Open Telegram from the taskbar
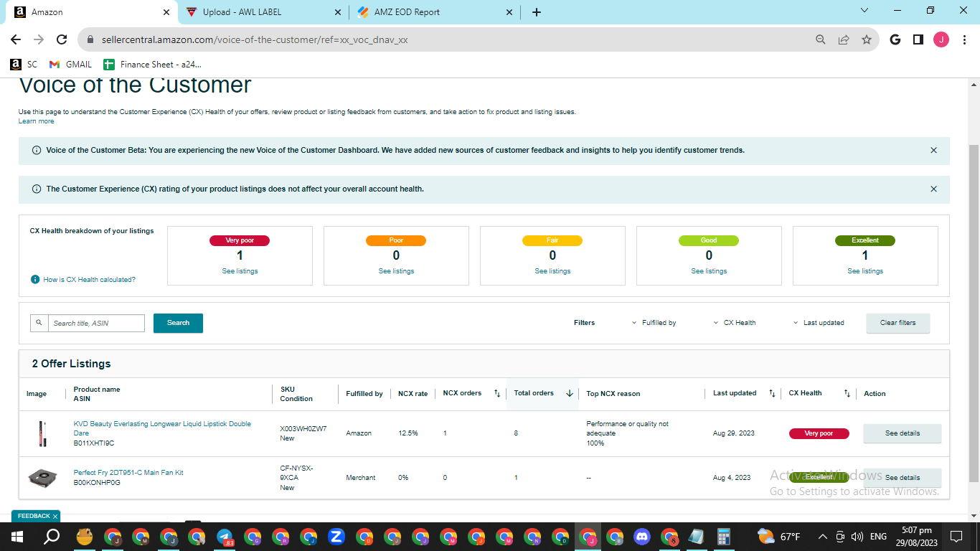Image resolution: width=980 pixels, height=551 pixels. coord(225,537)
